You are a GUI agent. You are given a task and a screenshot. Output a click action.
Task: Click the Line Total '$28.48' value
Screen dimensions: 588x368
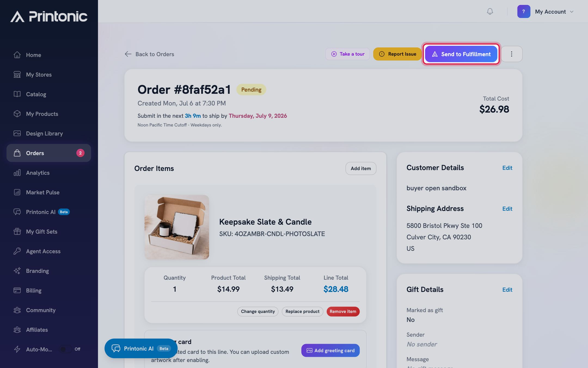(x=336, y=289)
